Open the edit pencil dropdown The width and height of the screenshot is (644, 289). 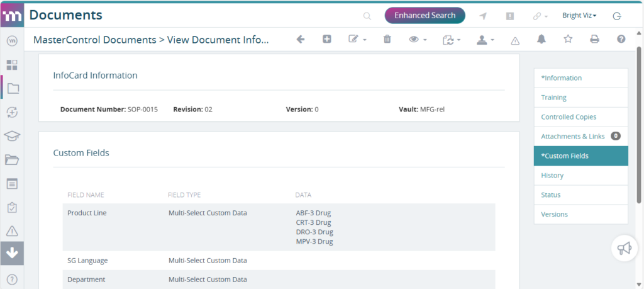(x=357, y=40)
